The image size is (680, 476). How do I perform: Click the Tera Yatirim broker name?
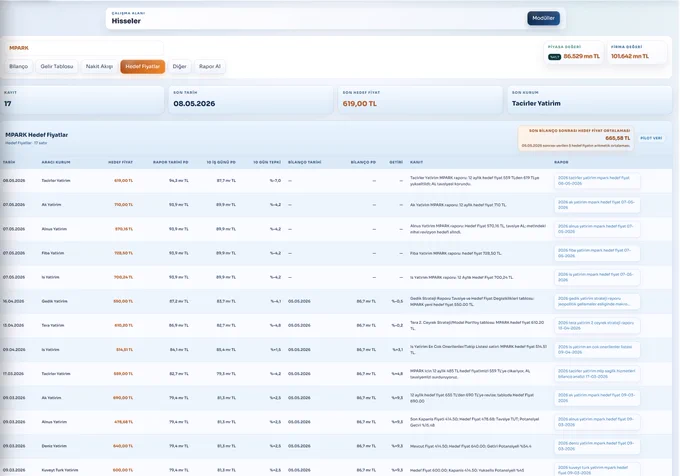point(52,326)
